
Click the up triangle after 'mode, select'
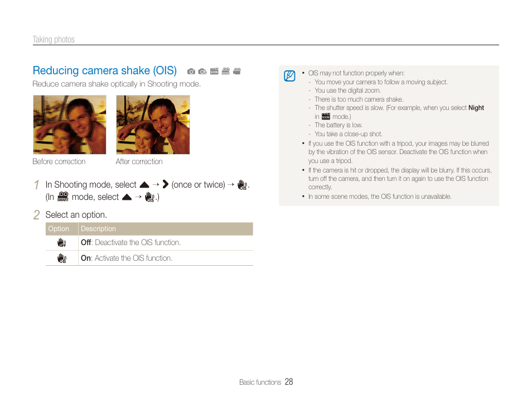pyautogui.click(x=127, y=197)
